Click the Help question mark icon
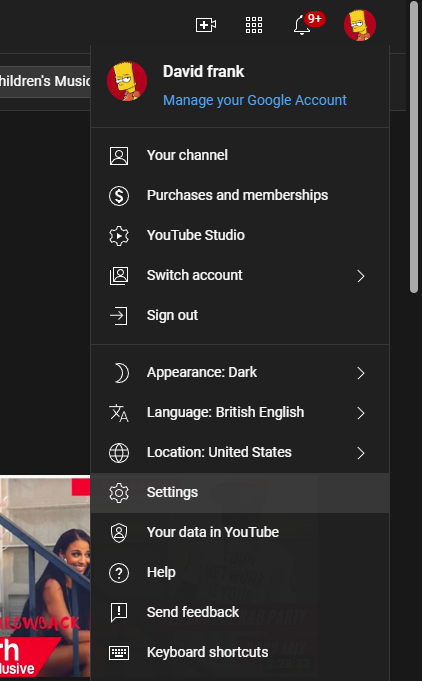 (x=119, y=573)
